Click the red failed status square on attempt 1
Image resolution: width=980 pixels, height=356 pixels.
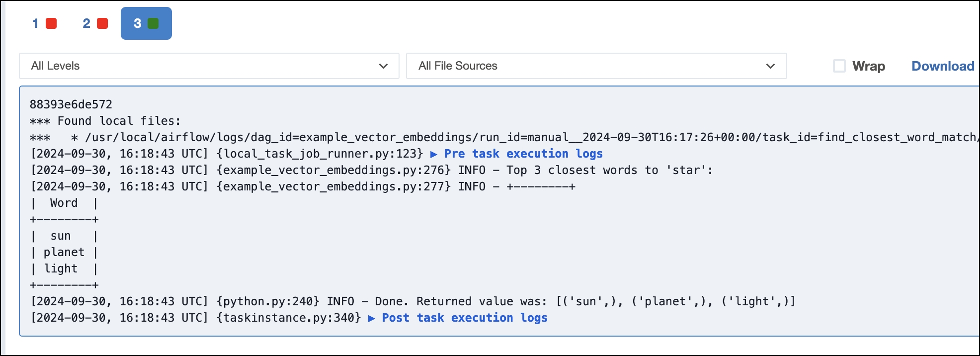51,23
